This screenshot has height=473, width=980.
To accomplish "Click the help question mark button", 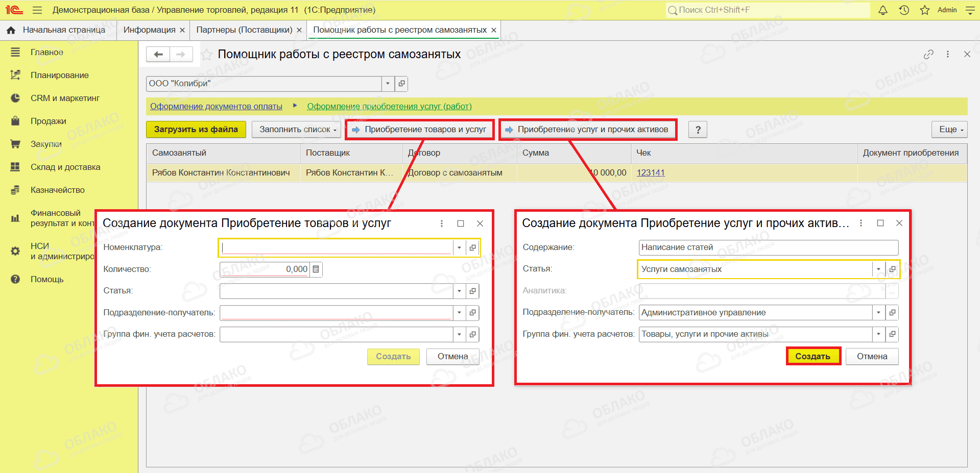I will point(698,130).
